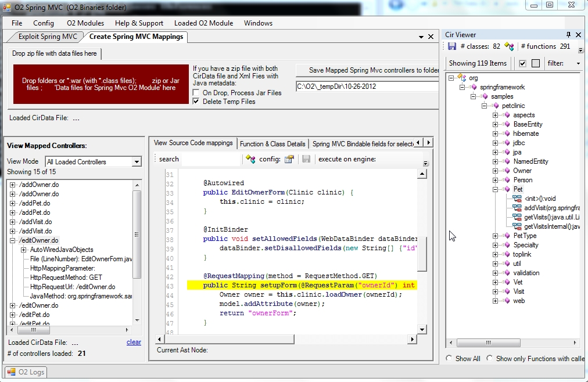Collapse the Pet class node
This screenshot has height=382, width=588.
(x=496, y=189)
